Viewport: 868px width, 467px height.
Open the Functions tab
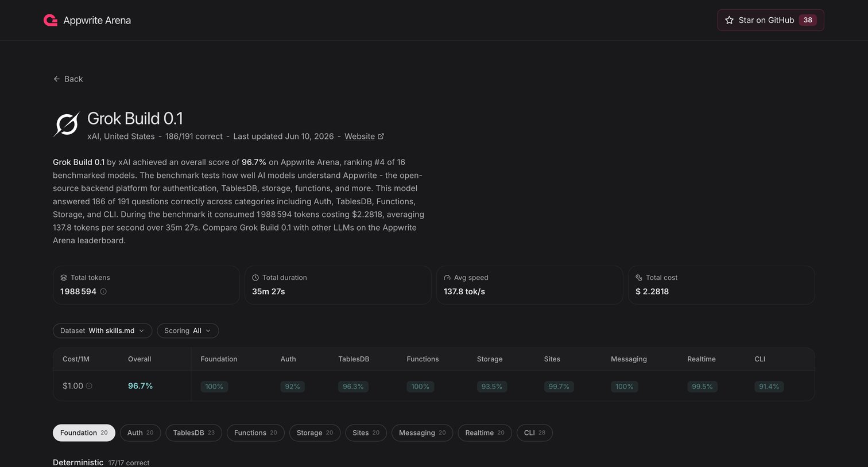coord(255,433)
